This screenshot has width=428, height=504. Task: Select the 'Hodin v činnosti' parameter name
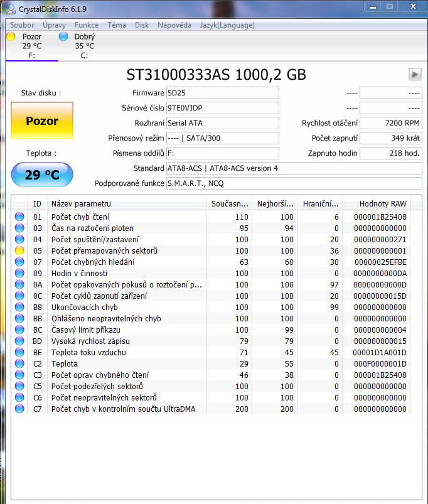click(79, 273)
